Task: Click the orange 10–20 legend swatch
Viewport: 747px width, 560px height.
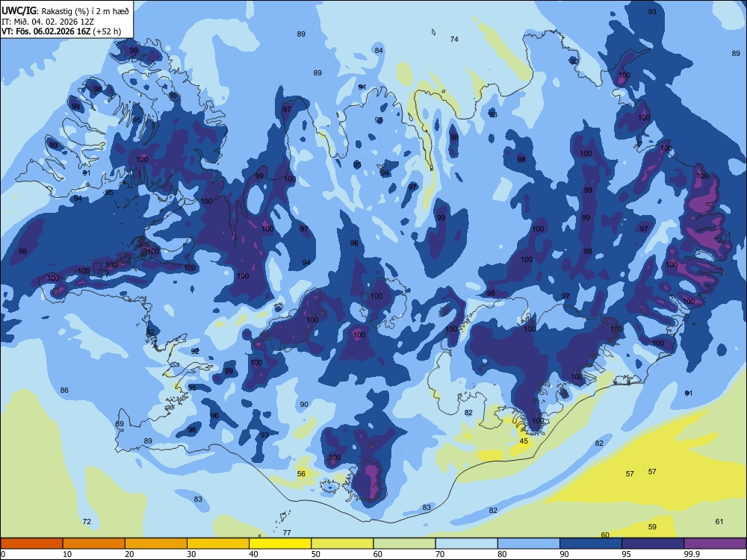Action: coord(94,544)
